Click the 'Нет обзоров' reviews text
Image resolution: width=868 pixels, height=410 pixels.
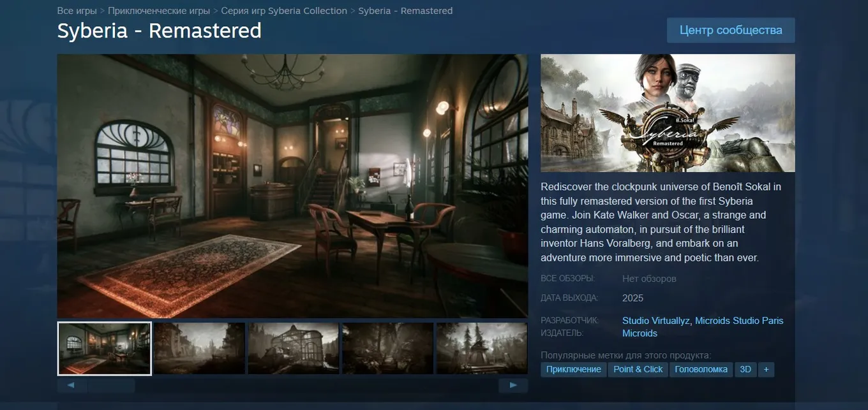[649, 279]
